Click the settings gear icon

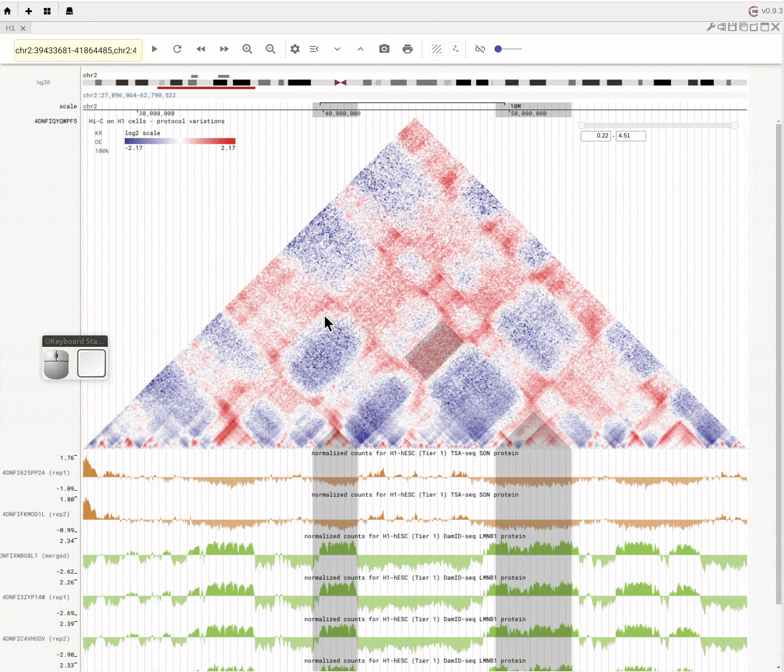(x=294, y=49)
